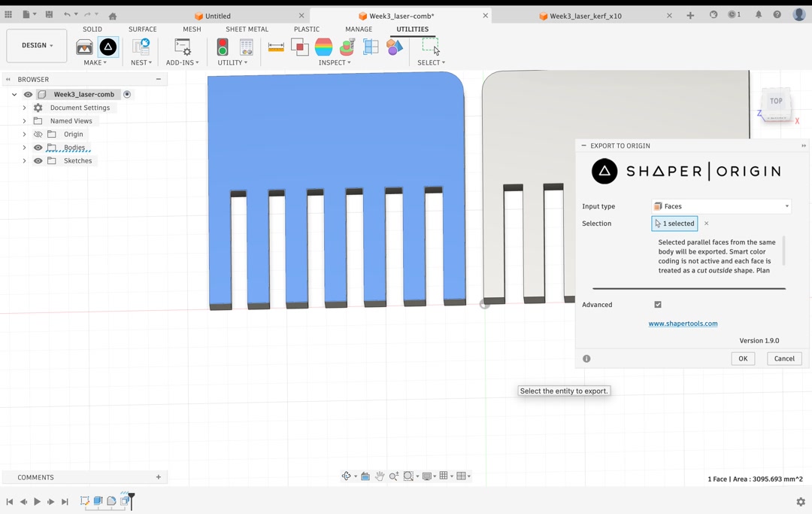Undo the last action
This screenshot has height=514, width=812.
coord(67,15)
